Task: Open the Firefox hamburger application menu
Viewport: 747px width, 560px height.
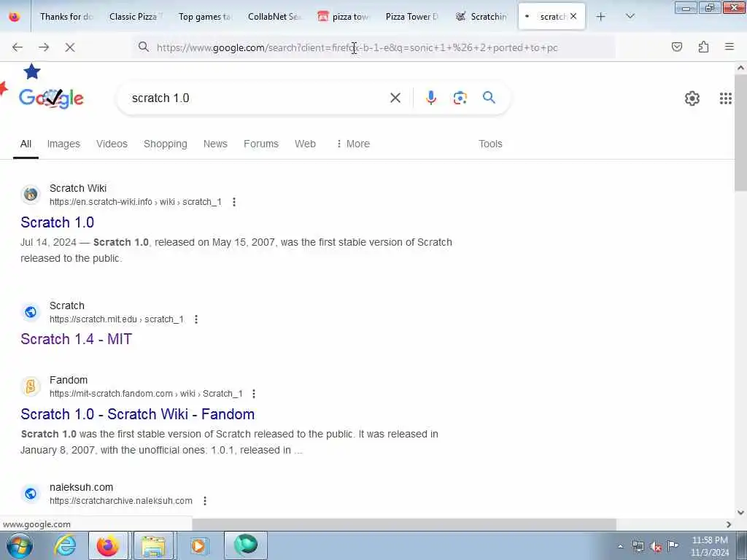Action: (729, 47)
